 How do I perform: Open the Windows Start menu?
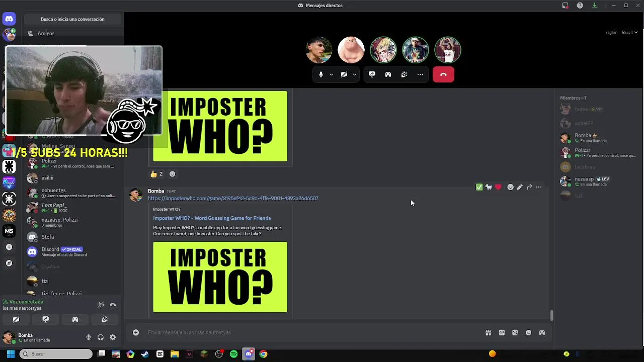[11, 354]
